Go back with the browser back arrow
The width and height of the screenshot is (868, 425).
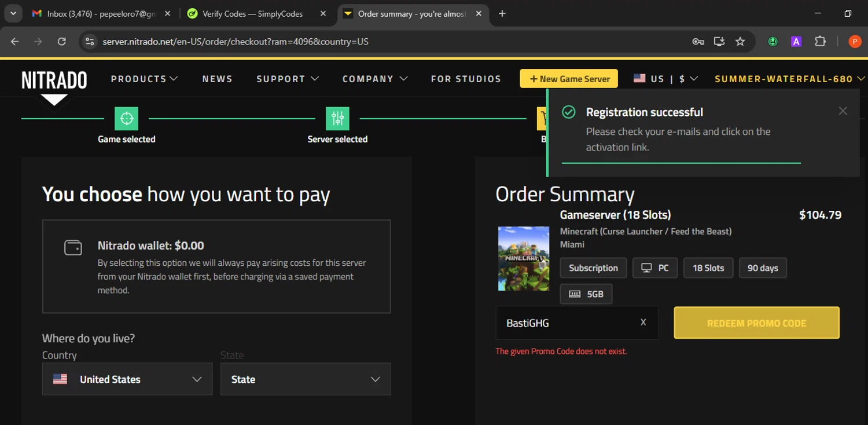coord(15,42)
